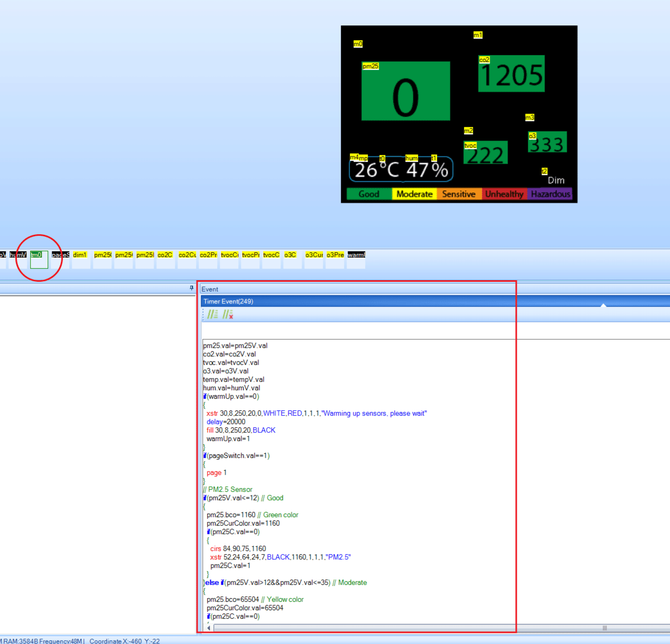Click the delete comment icon above the code
Image resolution: width=670 pixels, height=644 pixels.
(228, 314)
